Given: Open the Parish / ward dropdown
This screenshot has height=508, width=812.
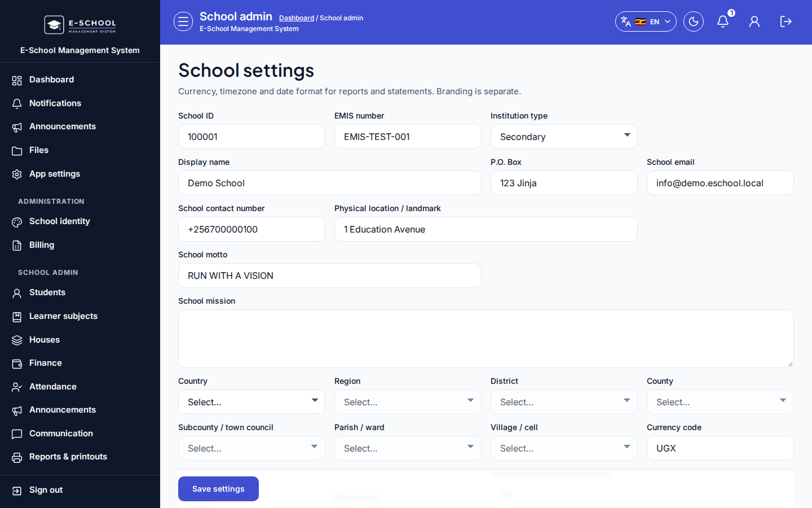Looking at the screenshot, I should [408, 448].
